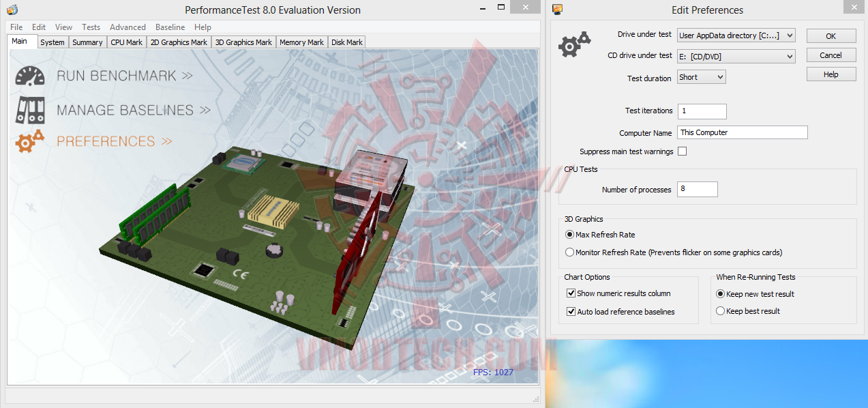
Task: Switch to the 2D Graphics Mark tab
Action: click(x=179, y=42)
